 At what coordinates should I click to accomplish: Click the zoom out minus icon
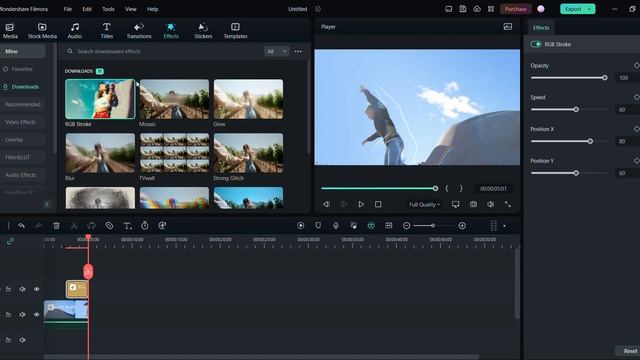[406, 225]
